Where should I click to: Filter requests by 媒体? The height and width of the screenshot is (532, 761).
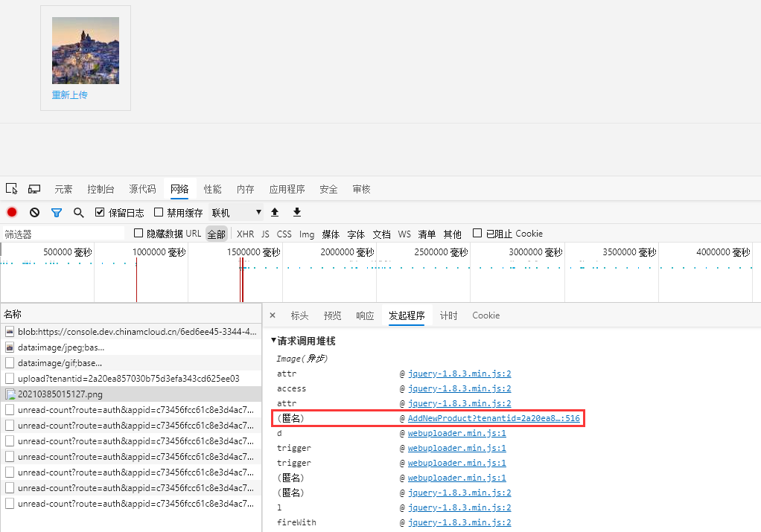331,234
